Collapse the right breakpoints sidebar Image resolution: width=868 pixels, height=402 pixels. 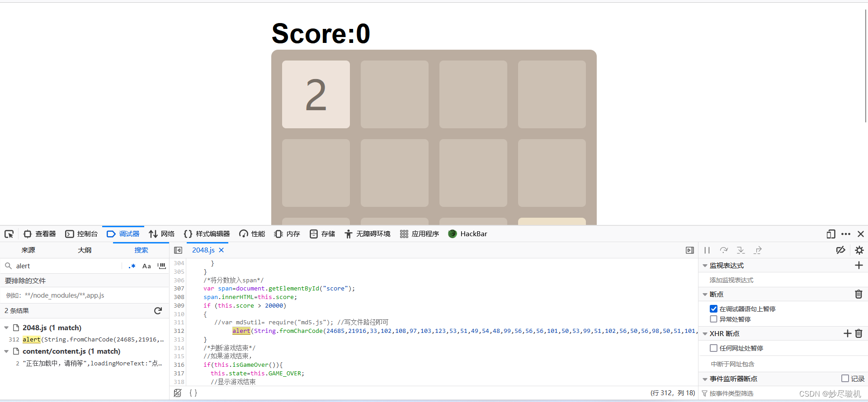tap(689, 250)
